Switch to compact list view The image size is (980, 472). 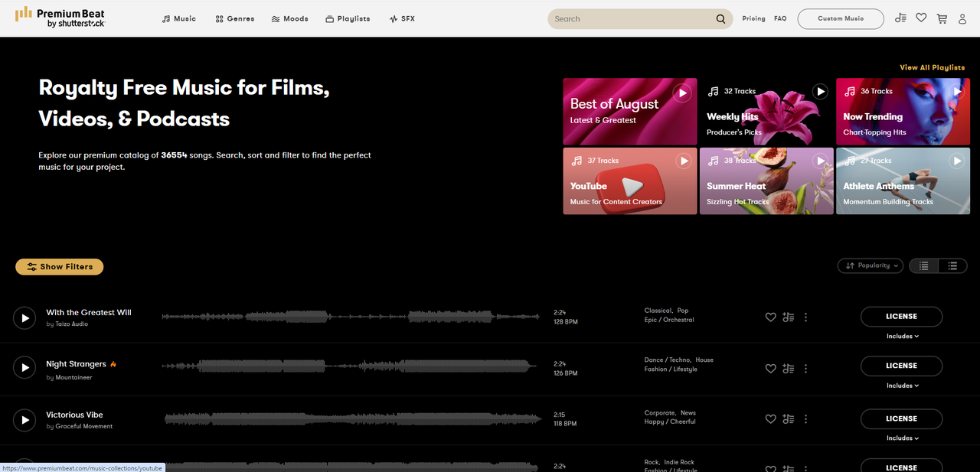[924, 265]
